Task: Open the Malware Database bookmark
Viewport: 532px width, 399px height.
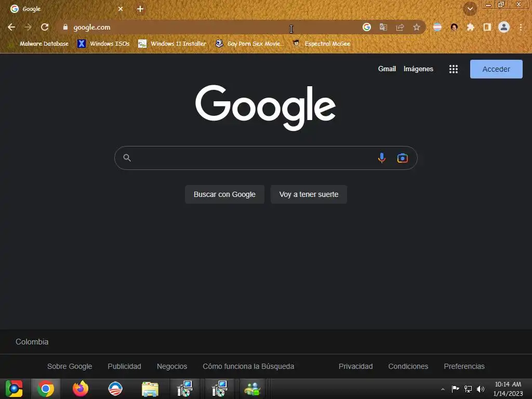Action: (x=40, y=44)
